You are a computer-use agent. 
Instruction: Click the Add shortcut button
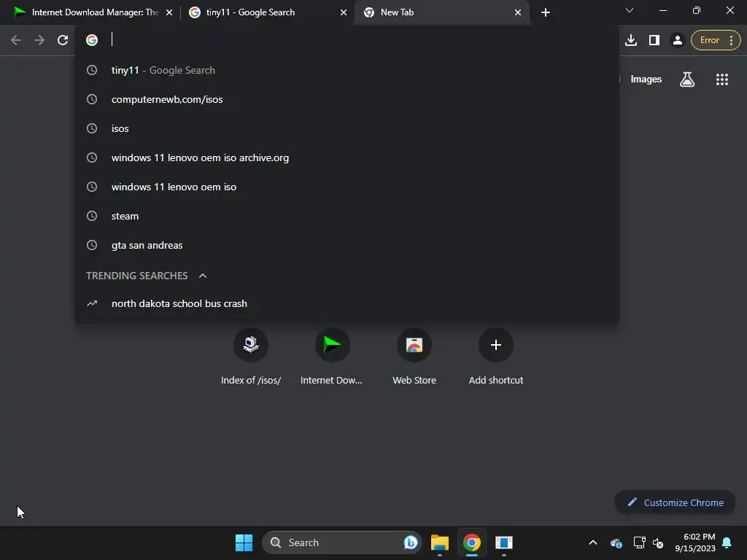pyautogui.click(x=495, y=357)
